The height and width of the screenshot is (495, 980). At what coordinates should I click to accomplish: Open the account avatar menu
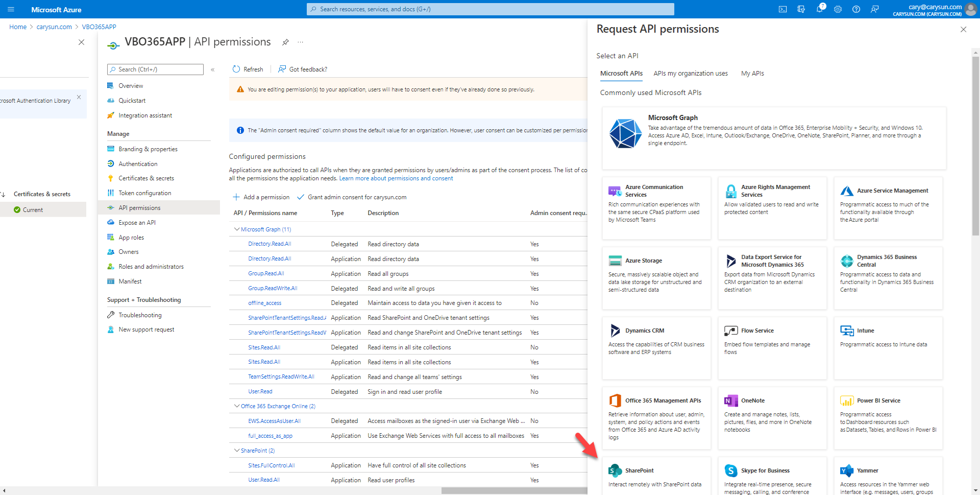tap(971, 9)
